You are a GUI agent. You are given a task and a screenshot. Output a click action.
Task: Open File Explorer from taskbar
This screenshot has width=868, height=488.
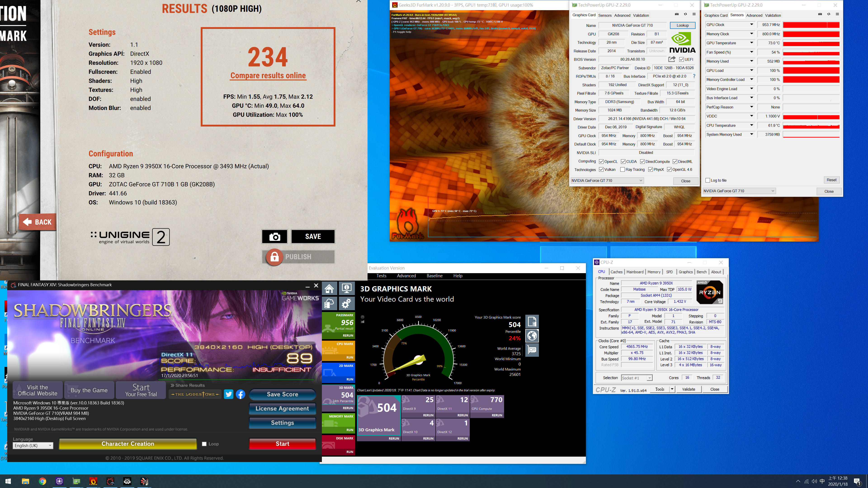[26, 481]
